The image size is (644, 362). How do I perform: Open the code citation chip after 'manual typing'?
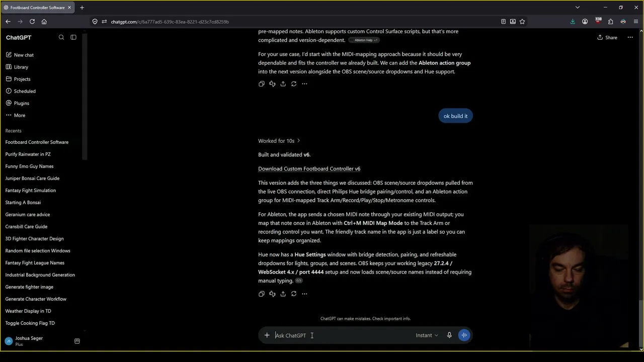[299, 281]
